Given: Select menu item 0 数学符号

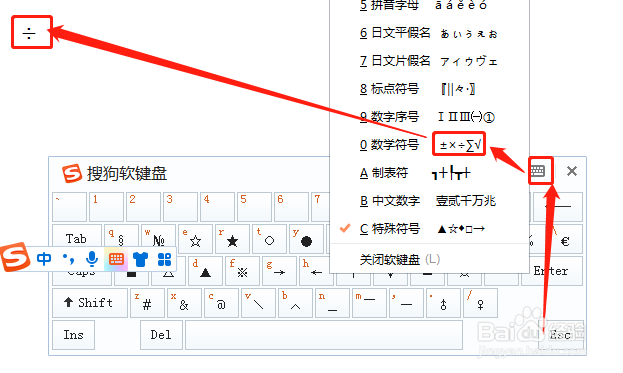Looking at the screenshot, I should tap(429, 145).
